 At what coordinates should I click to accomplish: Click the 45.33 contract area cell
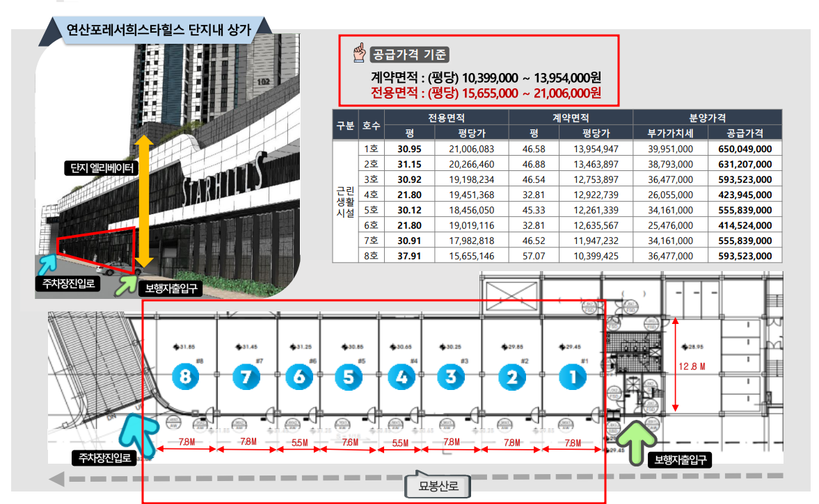[534, 210]
